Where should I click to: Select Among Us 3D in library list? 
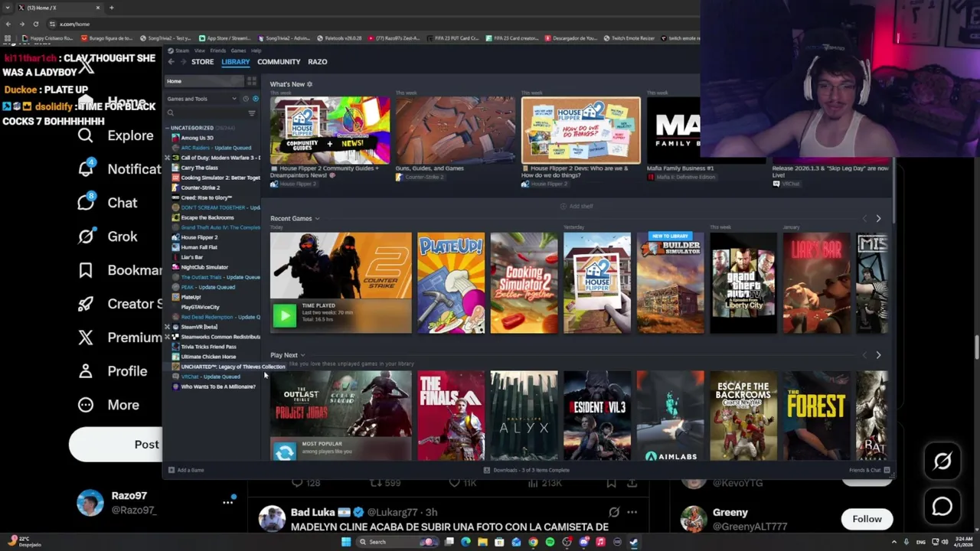(197, 138)
